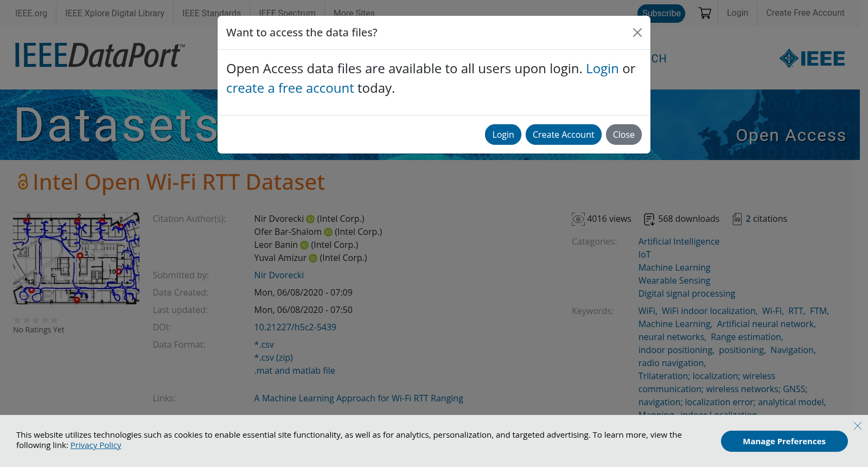Click 'WiFi indoor localization' keyword
This screenshot has width=868, height=467.
point(709,311)
